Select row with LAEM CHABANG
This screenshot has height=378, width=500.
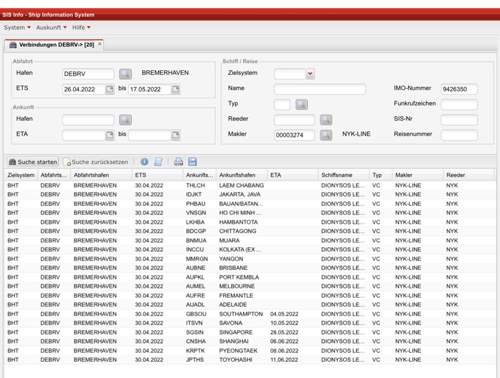point(250,185)
